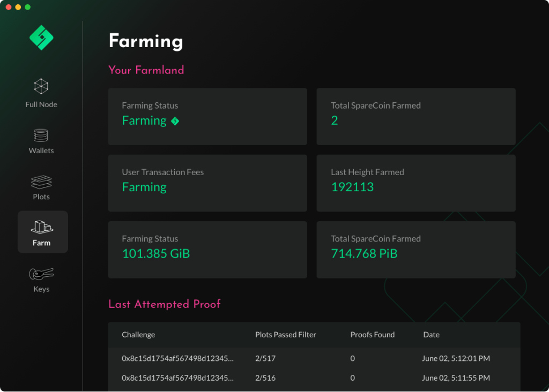The height and width of the screenshot is (392, 549).
Task: Open the Keys icon in sidebar
Action: tap(41, 274)
